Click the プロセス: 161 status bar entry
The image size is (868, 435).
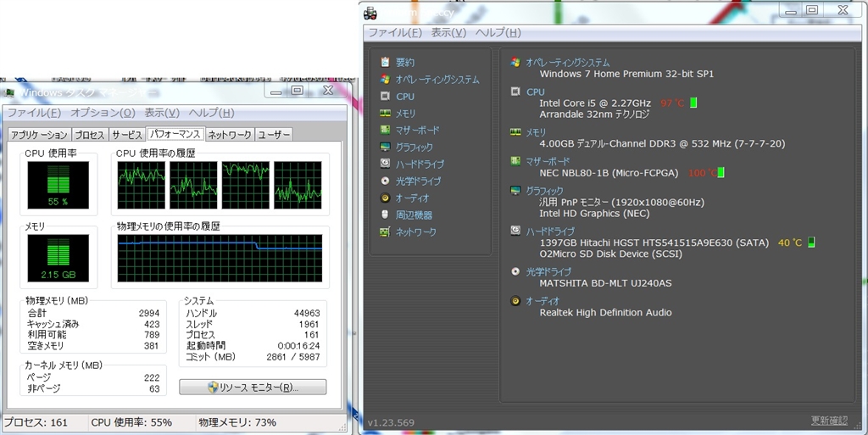36,422
